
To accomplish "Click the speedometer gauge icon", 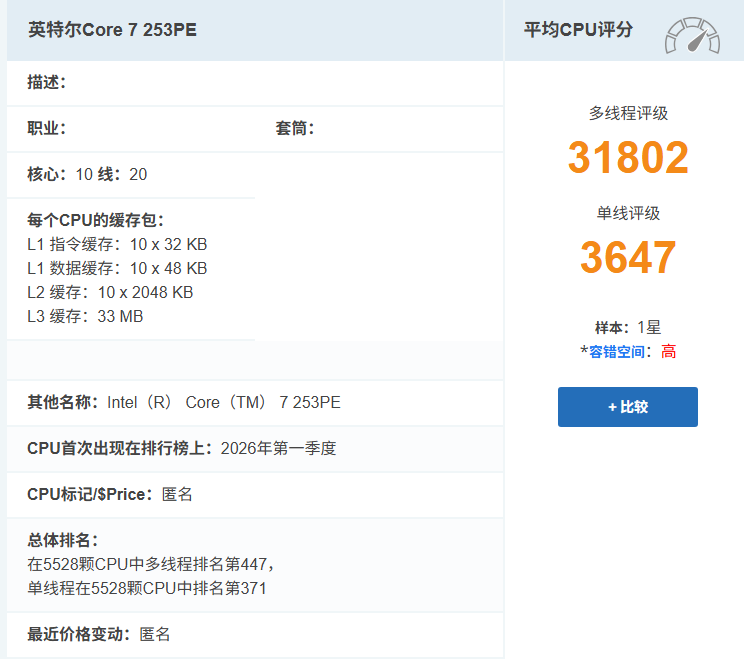I will 692,35.
